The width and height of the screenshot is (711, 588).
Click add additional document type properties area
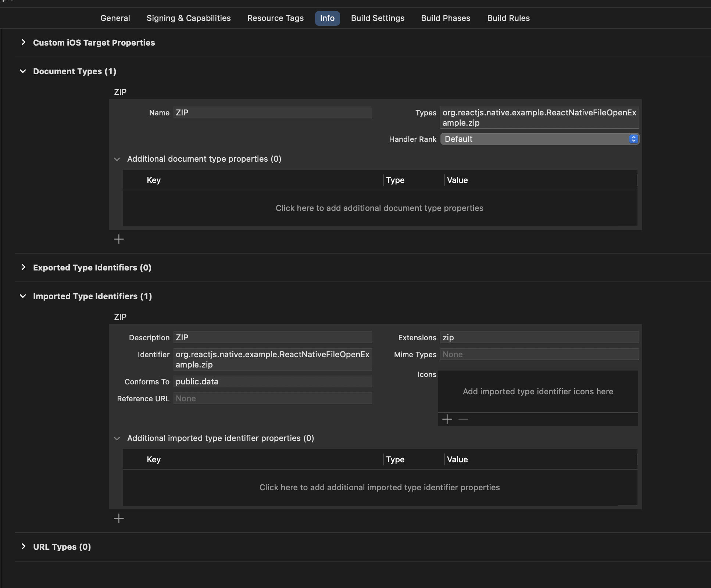pos(380,208)
